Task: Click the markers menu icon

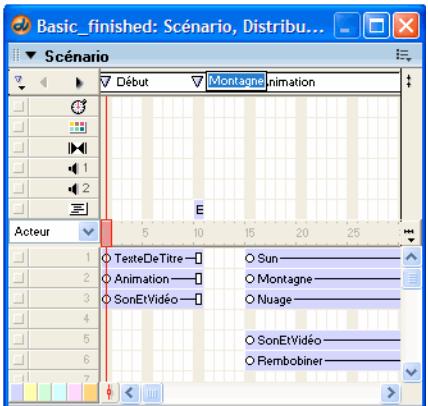Action: click(x=19, y=82)
